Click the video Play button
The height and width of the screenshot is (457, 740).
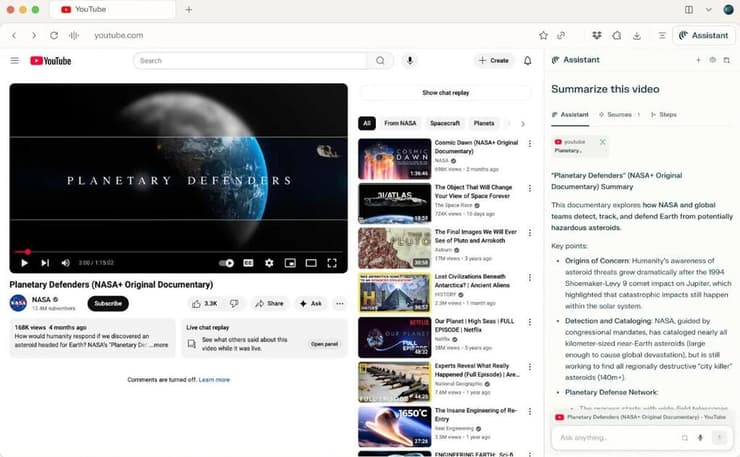click(x=24, y=263)
